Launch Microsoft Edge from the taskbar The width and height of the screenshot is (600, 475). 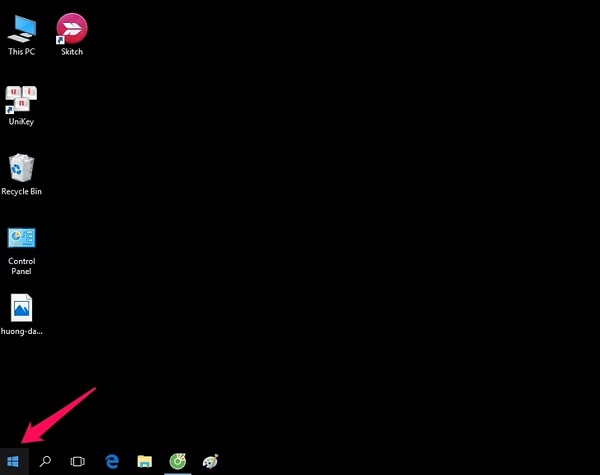pos(112,461)
